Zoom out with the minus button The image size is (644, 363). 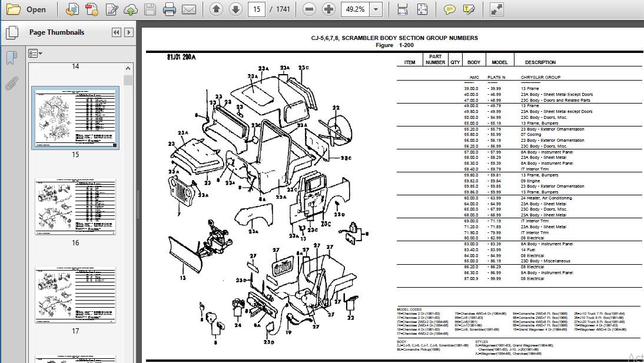(309, 9)
